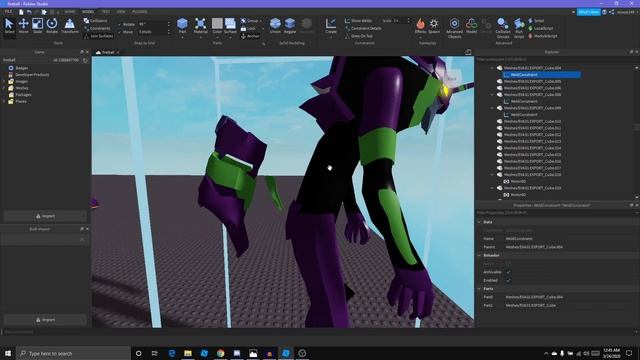
Task: Toggle the Rotate snap checkbox
Action: pyautogui.click(x=120, y=24)
